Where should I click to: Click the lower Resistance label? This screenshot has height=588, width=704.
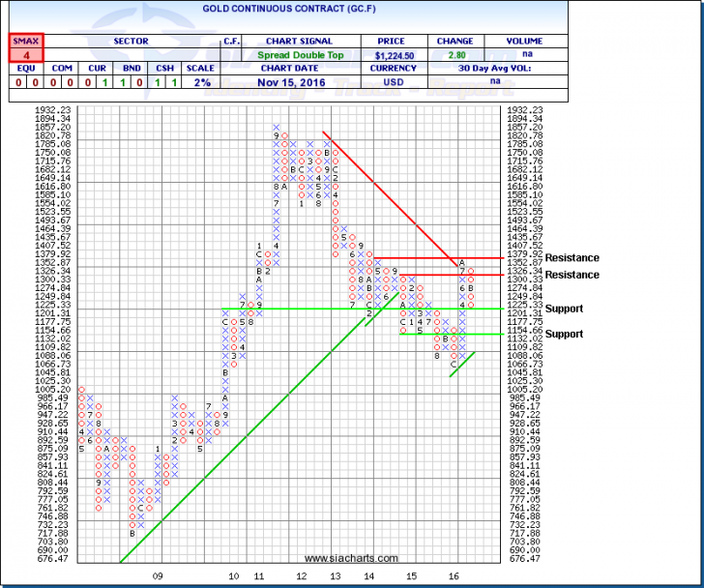(572, 276)
